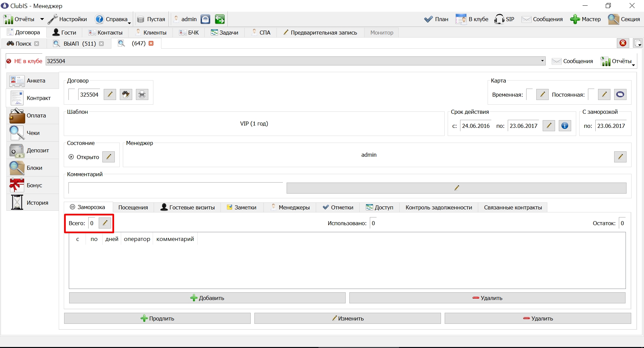Switch to Клиенты tab

pyautogui.click(x=151, y=33)
